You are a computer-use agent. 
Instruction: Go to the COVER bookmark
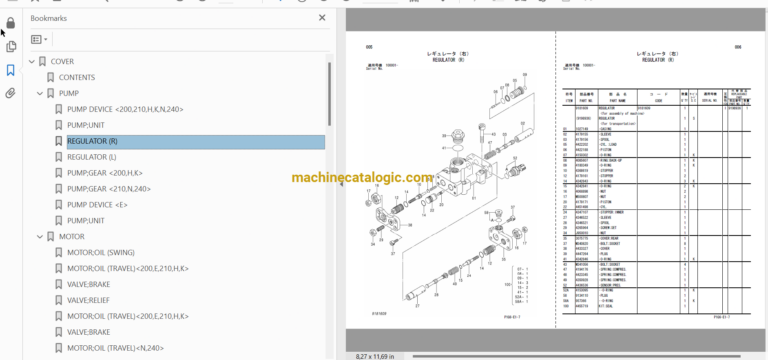[62, 62]
